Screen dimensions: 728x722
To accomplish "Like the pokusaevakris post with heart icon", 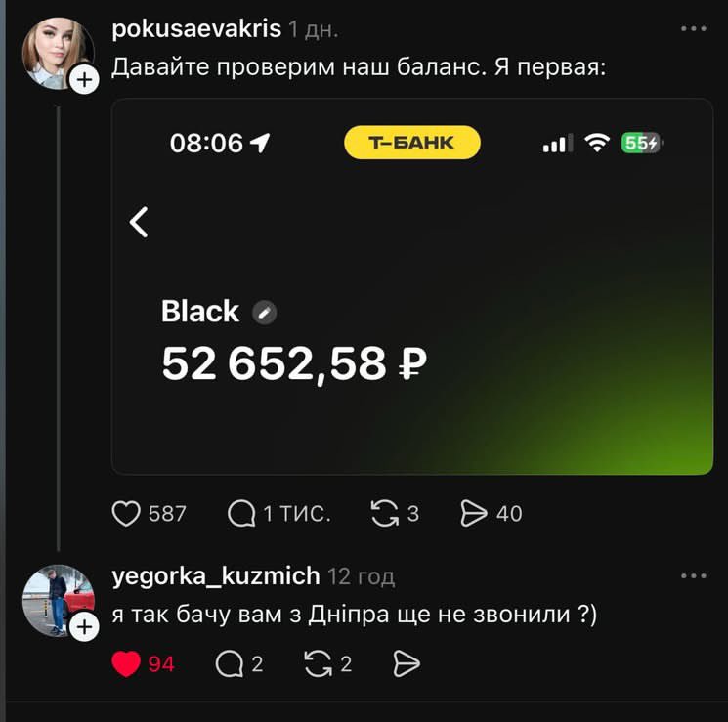I will coord(126,514).
